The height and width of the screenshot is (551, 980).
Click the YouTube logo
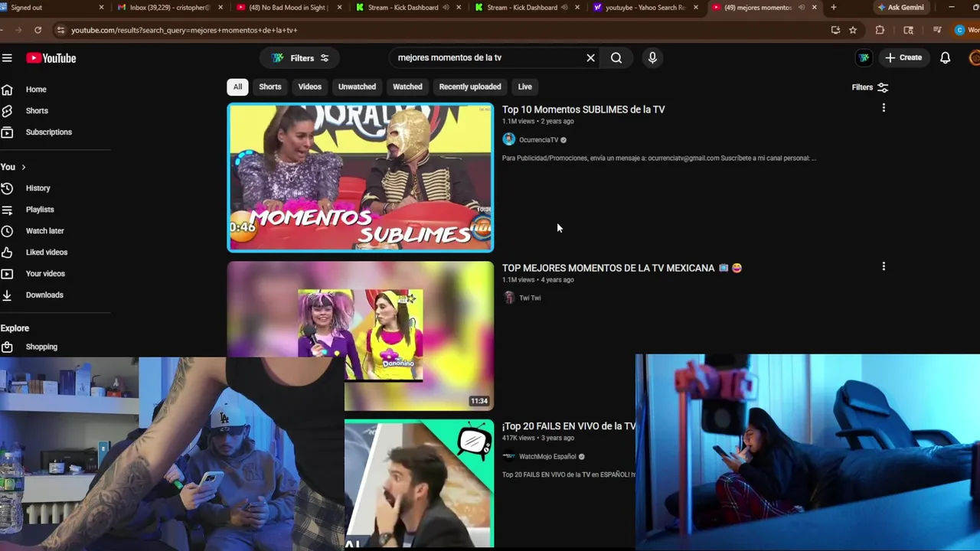pos(51,58)
